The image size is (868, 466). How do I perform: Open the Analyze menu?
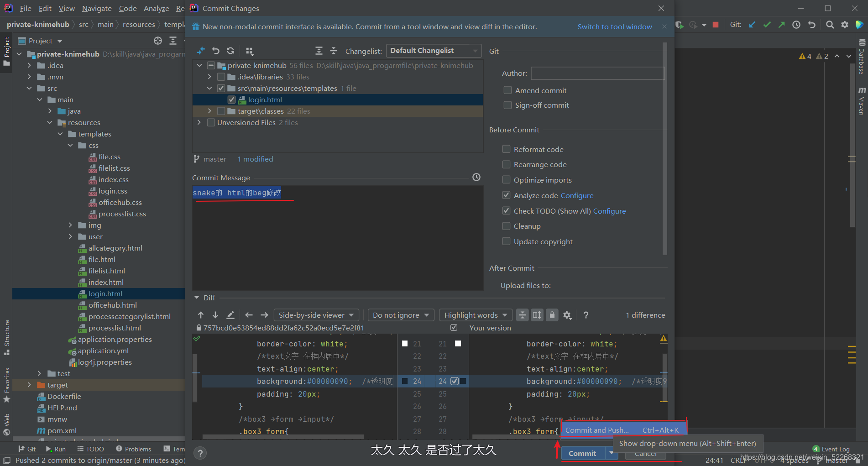click(x=156, y=8)
